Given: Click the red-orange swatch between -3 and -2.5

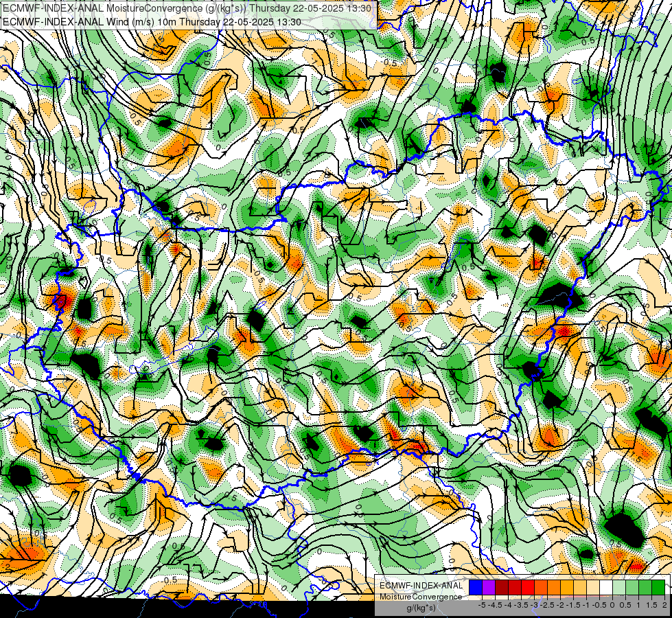Looking at the screenshot, I should 541,587.
